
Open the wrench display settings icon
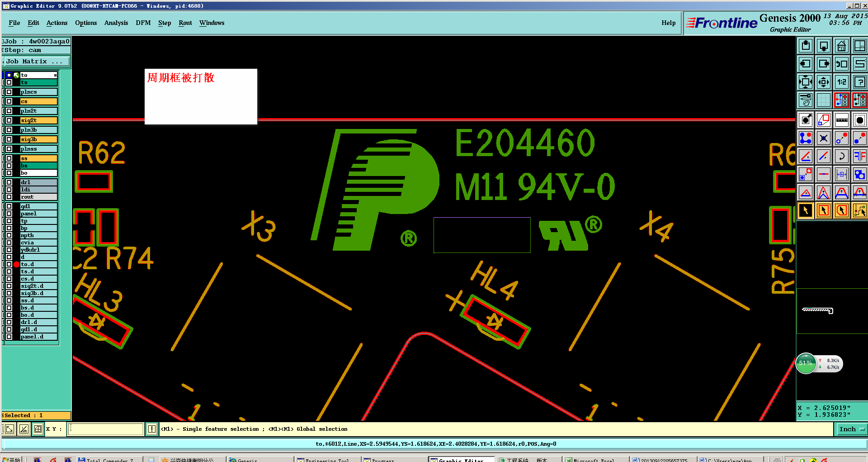click(806, 100)
